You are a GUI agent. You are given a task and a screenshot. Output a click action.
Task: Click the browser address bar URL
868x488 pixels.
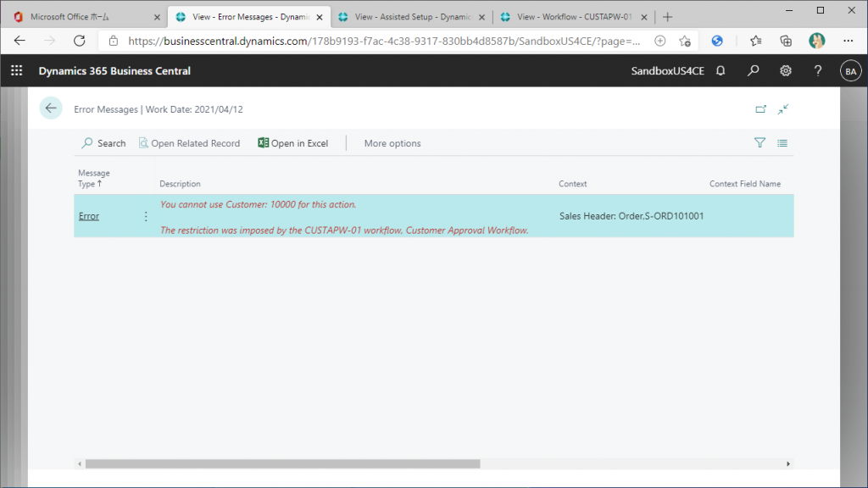click(384, 41)
